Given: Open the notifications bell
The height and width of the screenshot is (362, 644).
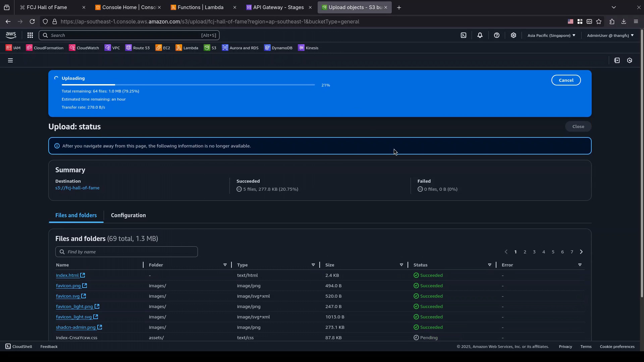Looking at the screenshot, I should (x=480, y=35).
